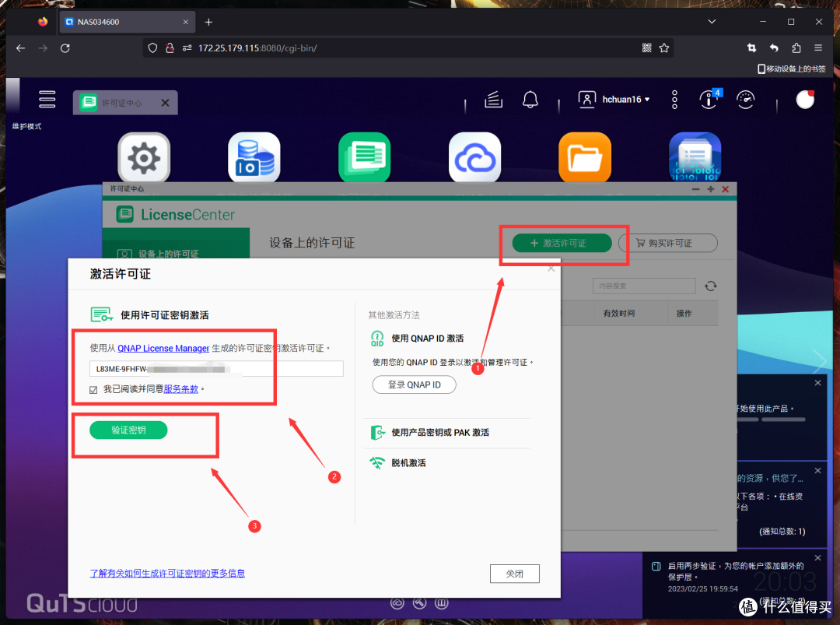Image resolution: width=840 pixels, height=625 pixels.
Task: Click the Sign in QNAP ID button
Action: (x=414, y=384)
